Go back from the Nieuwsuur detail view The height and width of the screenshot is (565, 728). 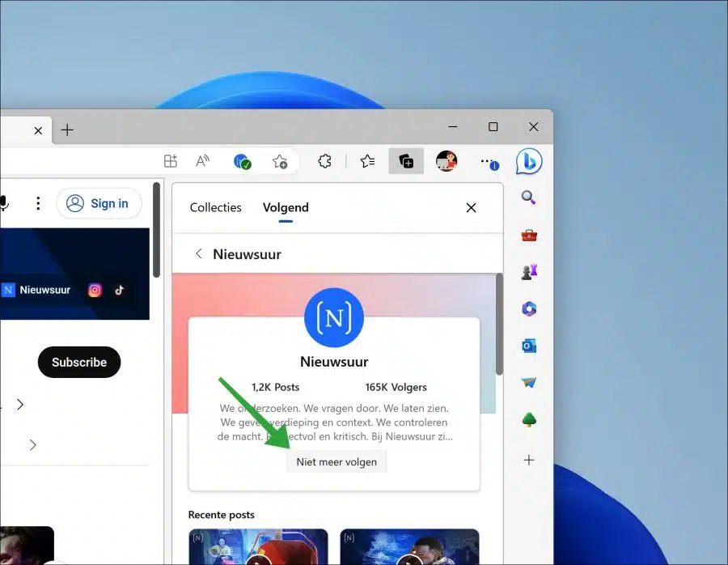[x=199, y=253]
